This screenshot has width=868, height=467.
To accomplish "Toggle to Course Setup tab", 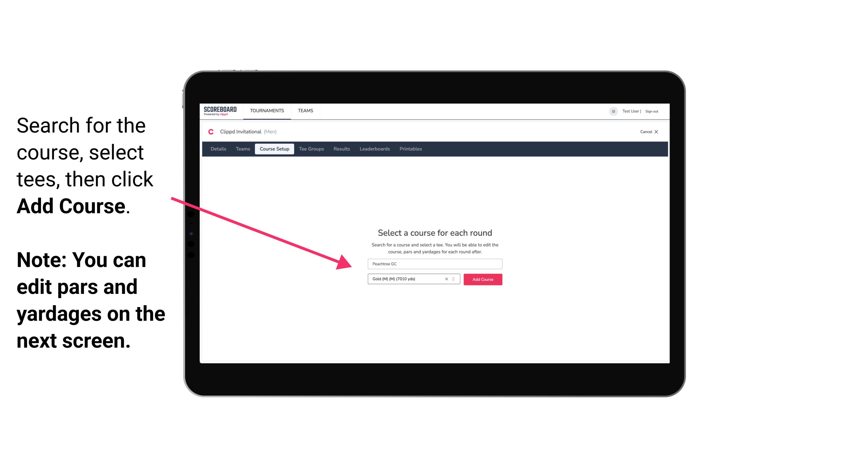I will [274, 149].
